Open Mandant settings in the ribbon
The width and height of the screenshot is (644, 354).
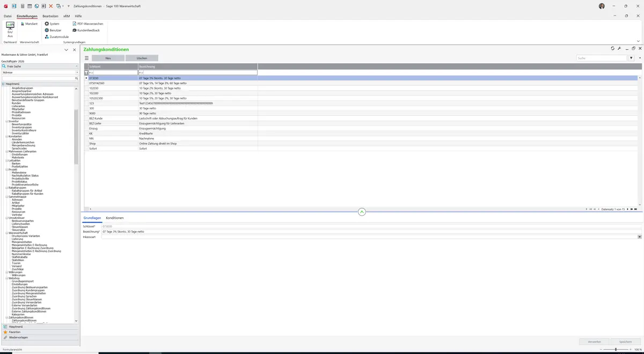[x=29, y=24]
